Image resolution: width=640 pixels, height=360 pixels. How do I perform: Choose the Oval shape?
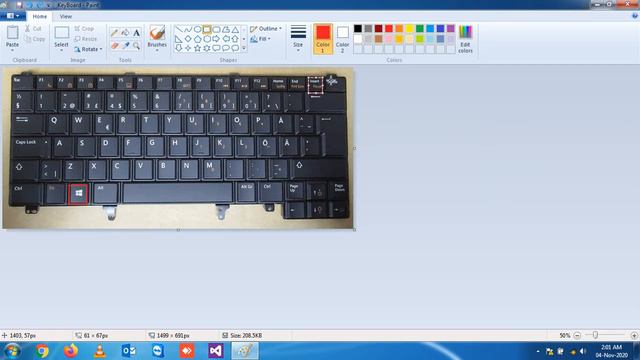(x=197, y=29)
